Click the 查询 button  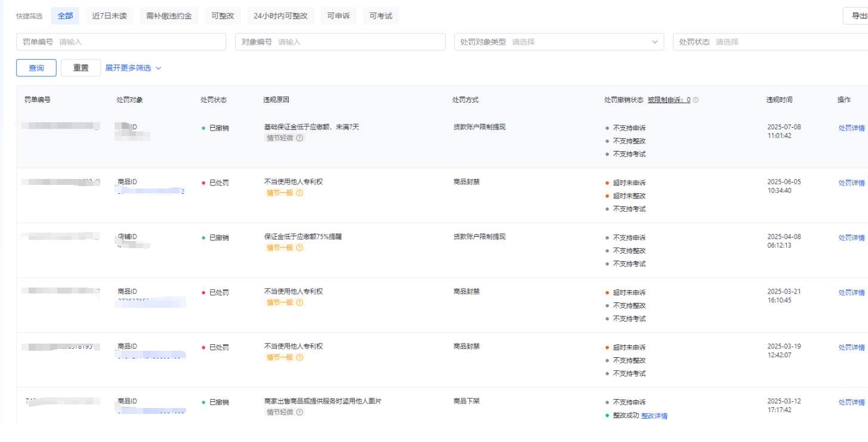click(x=36, y=68)
